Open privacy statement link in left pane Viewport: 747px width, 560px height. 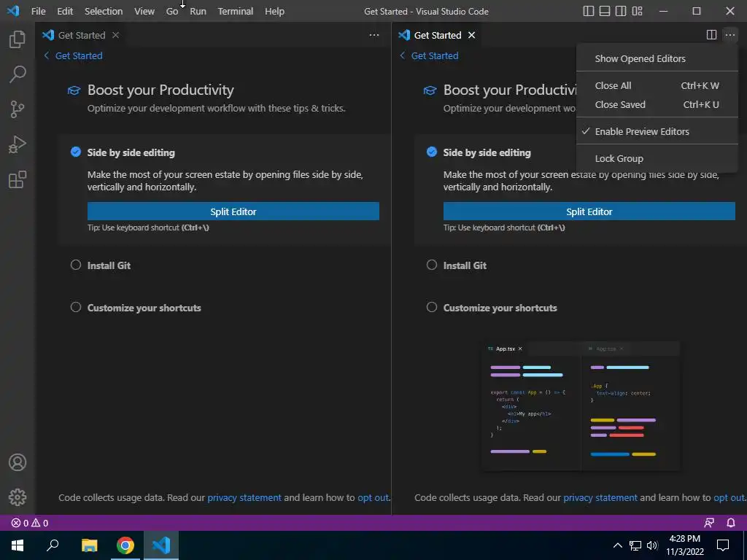[x=244, y=497]
